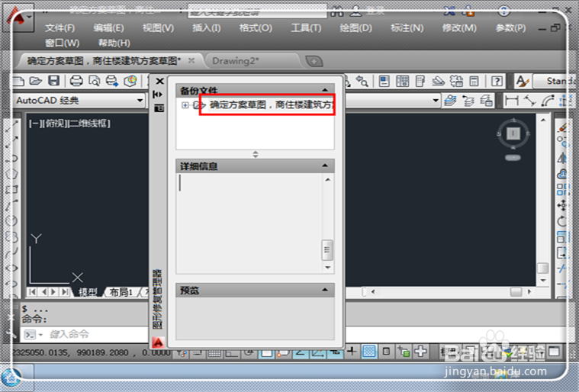
Task: Toggle Annotation Monitor in the status bar
Action: coord(420,352)
